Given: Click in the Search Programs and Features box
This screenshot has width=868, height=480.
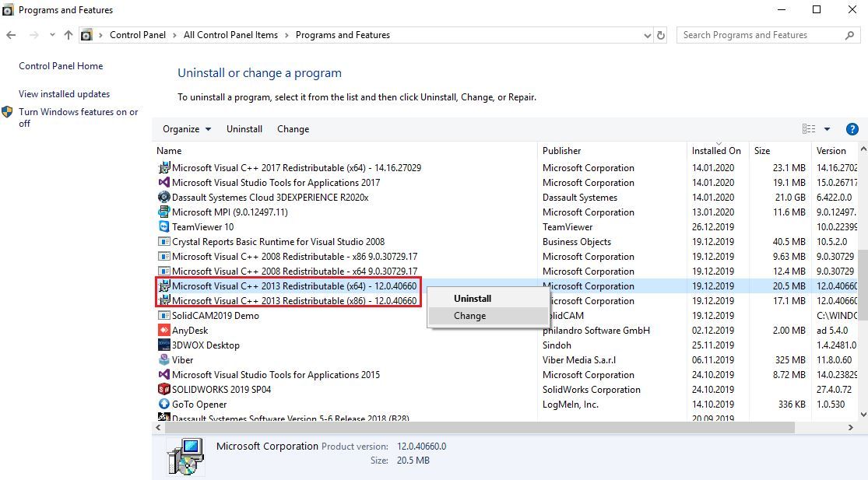Looking at the screenshot, I should pos(761,35).
